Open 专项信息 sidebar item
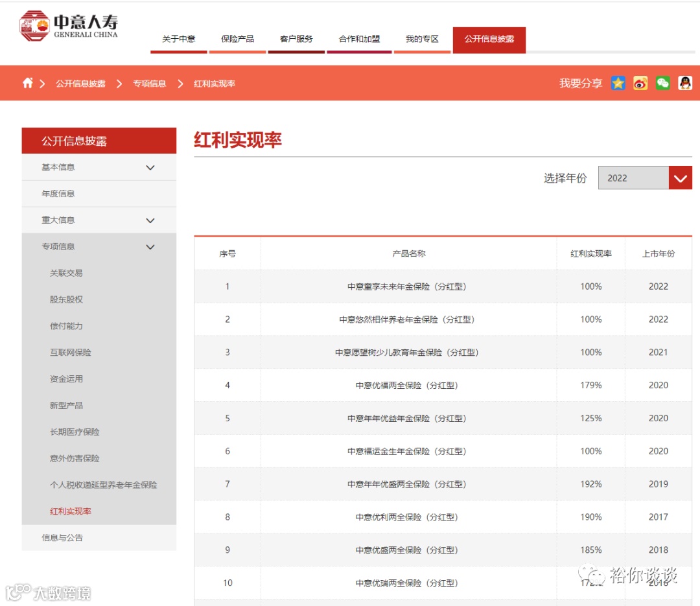Image resolution: width=700 pixels, height=606 pixels. click(99, 246)
